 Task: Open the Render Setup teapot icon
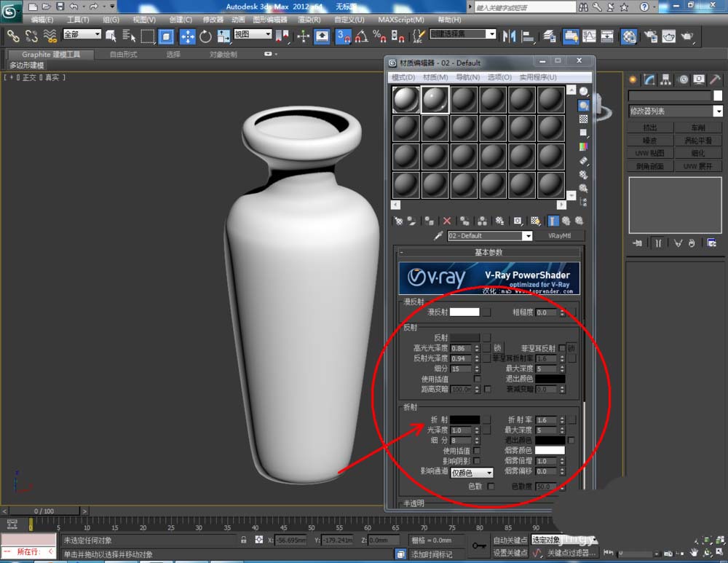point(650,36)
